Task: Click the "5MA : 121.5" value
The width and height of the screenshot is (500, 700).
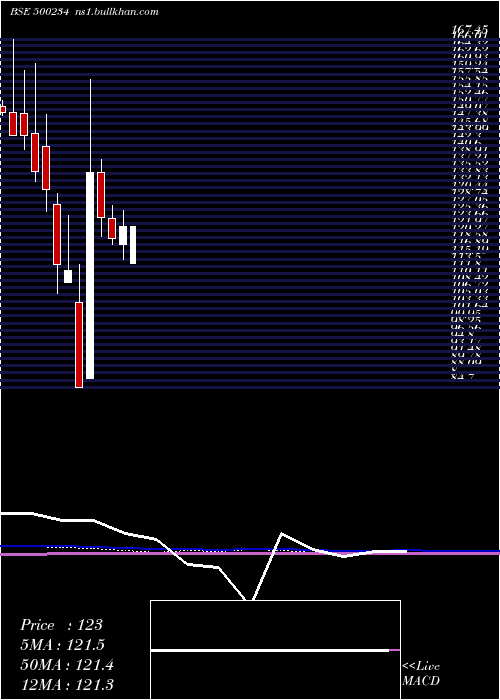Action: (x=62, y=645)
